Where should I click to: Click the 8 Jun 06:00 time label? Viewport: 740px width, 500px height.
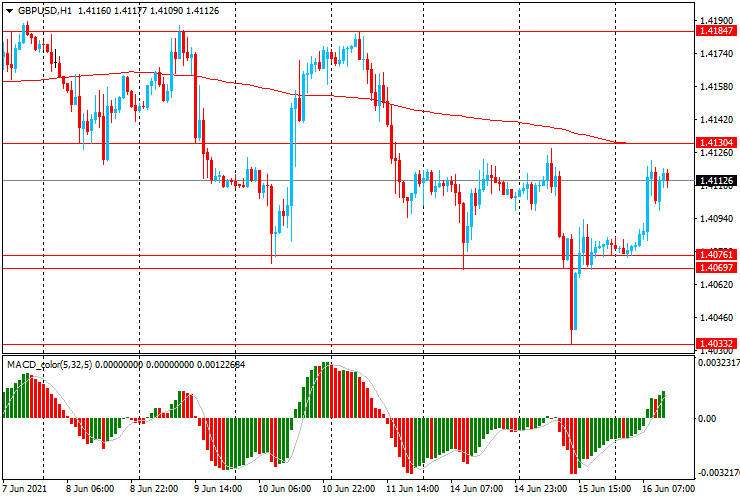coord(90,488)
